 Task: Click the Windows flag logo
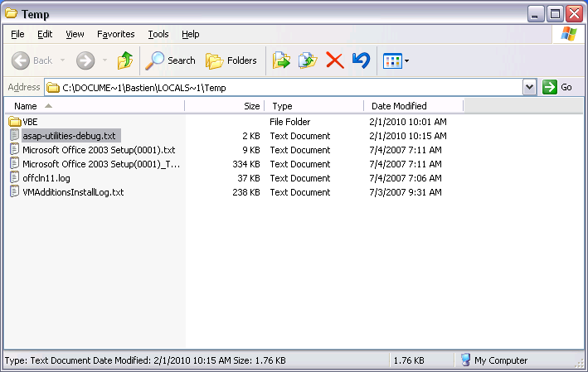point(568,34)
